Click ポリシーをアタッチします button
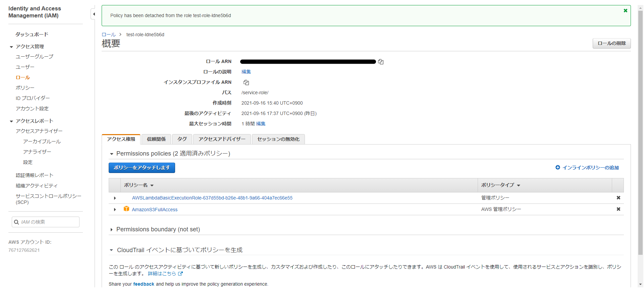The width and height of the screenshot is (644, 288). [142, 168]
